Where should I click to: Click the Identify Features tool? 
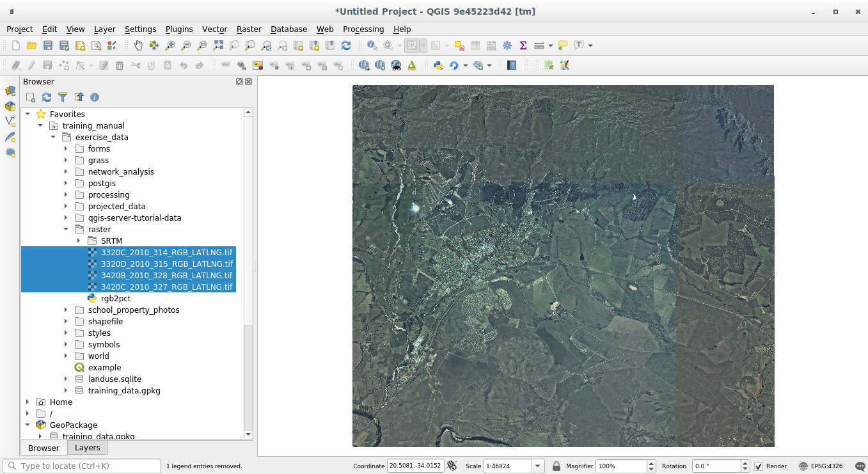tap(372, 45)
